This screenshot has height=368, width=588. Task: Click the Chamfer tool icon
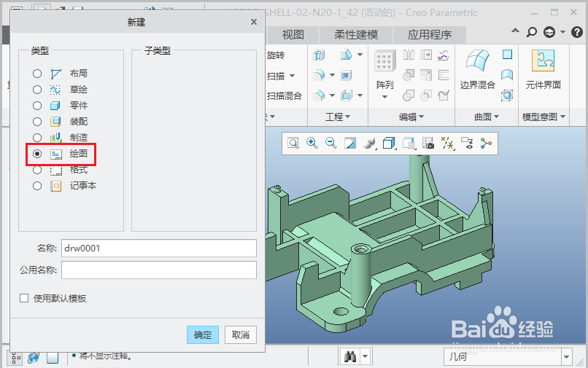pos(319,95)
